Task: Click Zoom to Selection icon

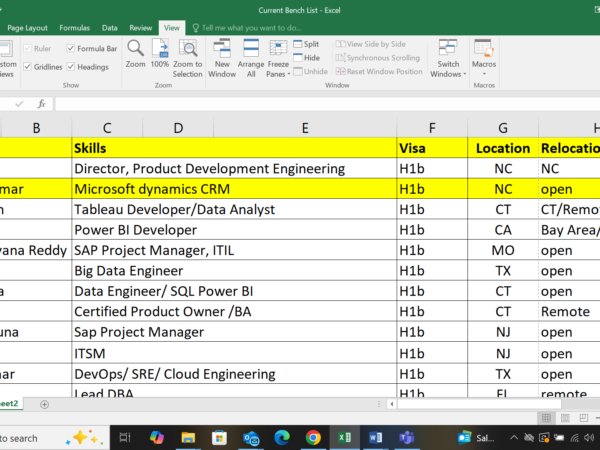Action: click(x=187, y=49)
